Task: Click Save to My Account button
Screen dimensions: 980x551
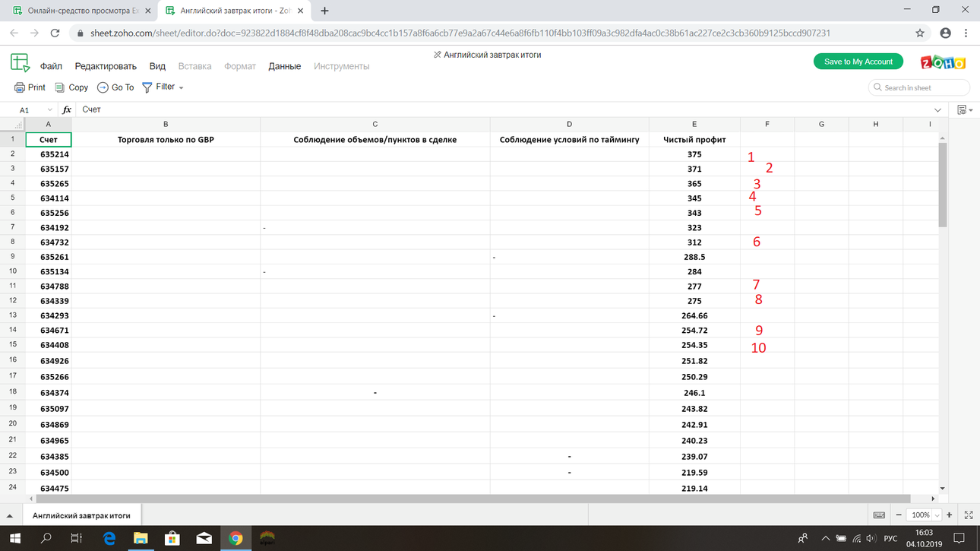Action: 858,62
